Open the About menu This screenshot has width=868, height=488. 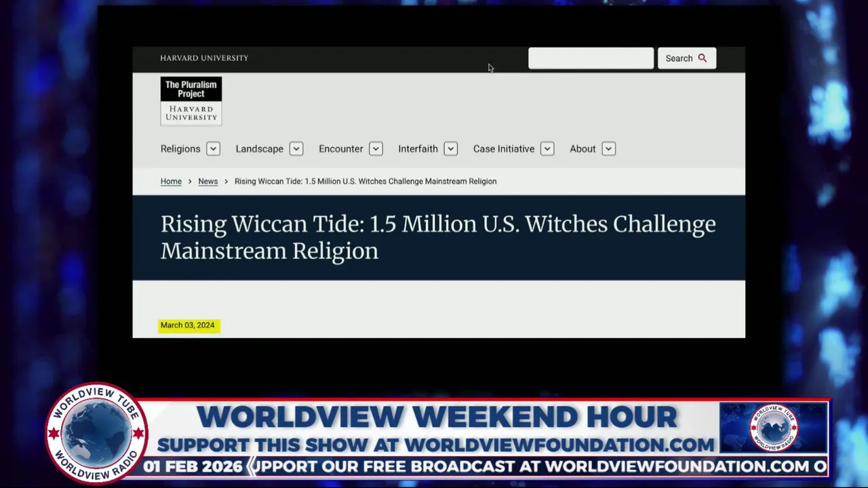pos(583,148)
